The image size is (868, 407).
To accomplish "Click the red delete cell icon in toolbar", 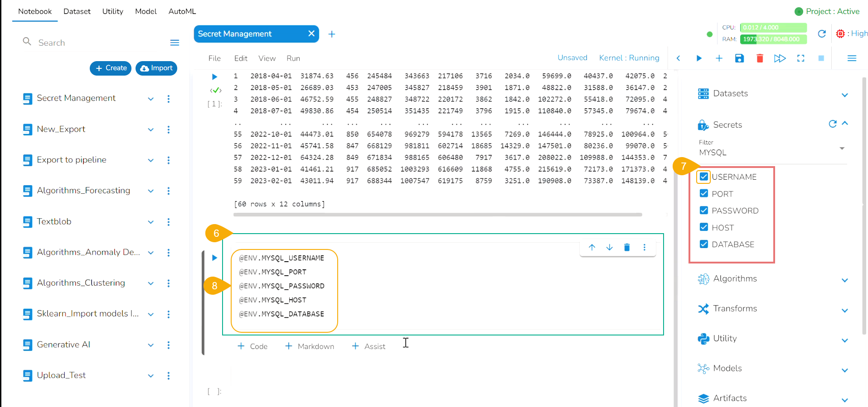I will [760, 58].
